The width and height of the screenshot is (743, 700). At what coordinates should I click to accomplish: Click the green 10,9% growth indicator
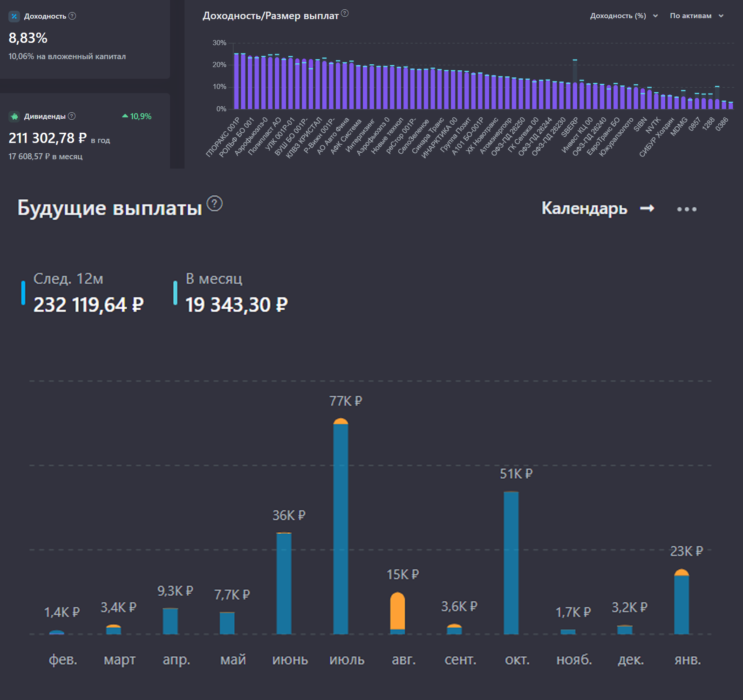point(137,116)
